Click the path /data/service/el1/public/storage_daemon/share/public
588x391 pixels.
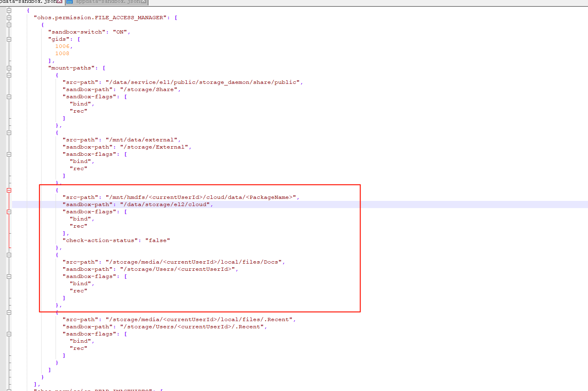(x=203, y=82)
